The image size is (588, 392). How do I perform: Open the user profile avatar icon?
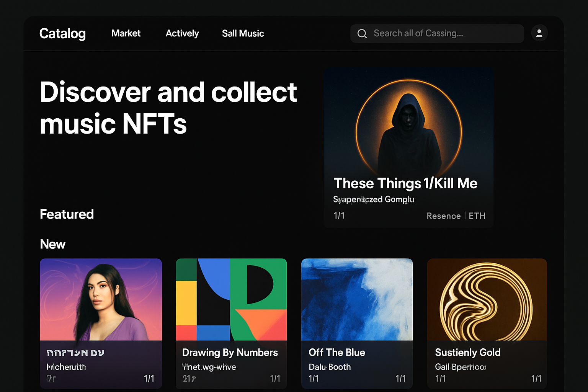pyautogui.click(x=539, y=33)
